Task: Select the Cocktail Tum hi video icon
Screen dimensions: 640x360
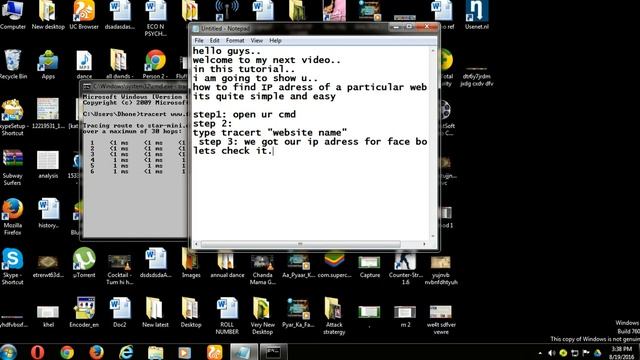Action: point(119,269)
